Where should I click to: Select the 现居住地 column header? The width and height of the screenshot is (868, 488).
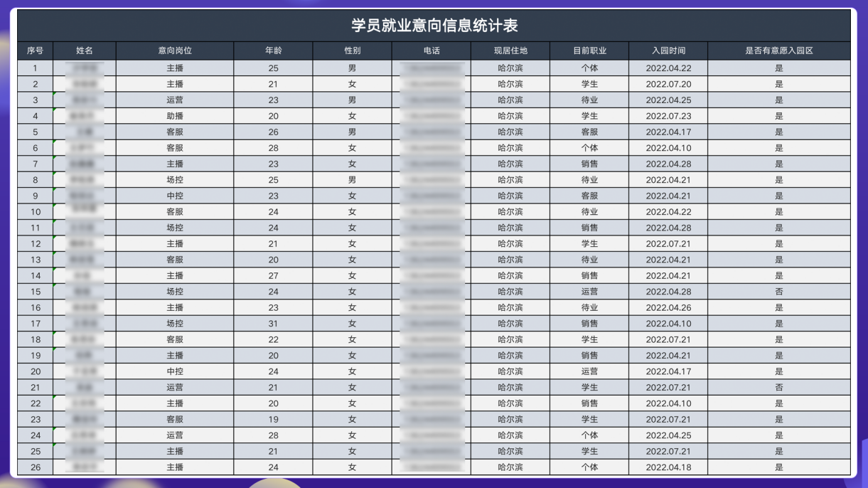(x=509, y=51)
